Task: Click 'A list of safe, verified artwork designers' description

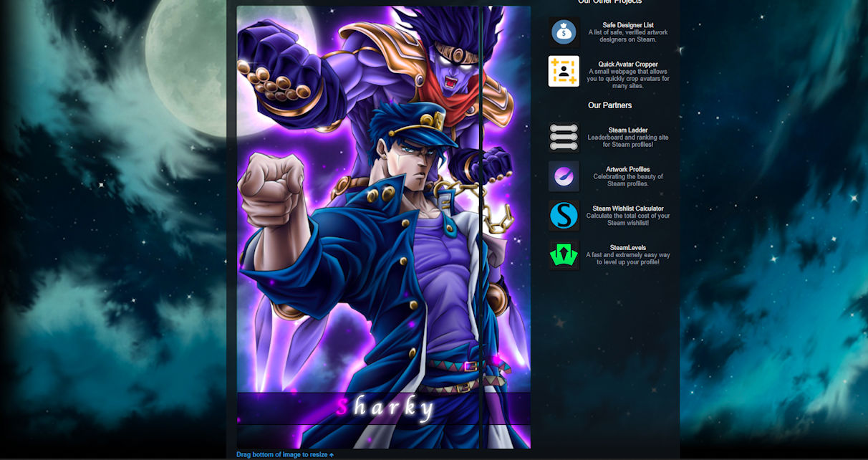Action: (628, 36)
